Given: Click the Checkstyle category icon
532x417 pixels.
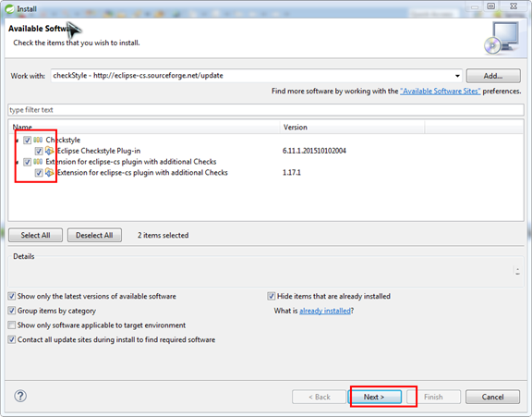Looking at the screenshot, I should tap(38, 140).
